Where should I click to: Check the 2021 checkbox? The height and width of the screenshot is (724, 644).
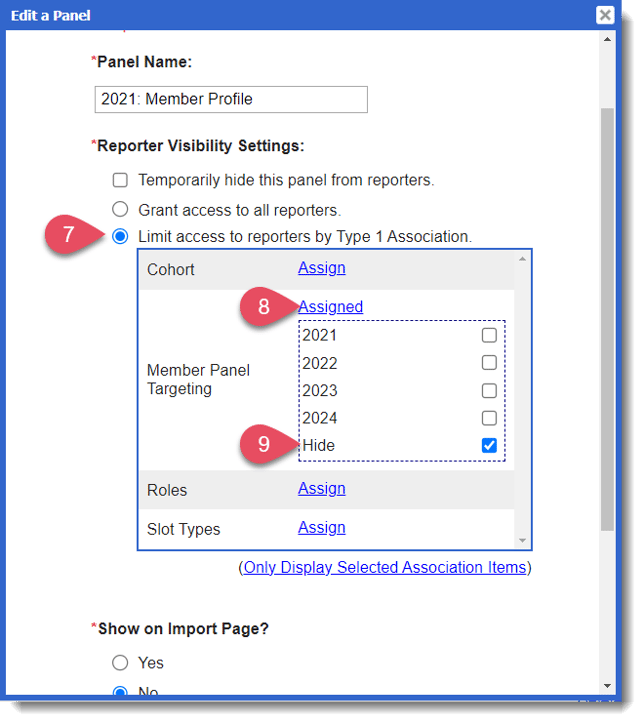[489, 335]
